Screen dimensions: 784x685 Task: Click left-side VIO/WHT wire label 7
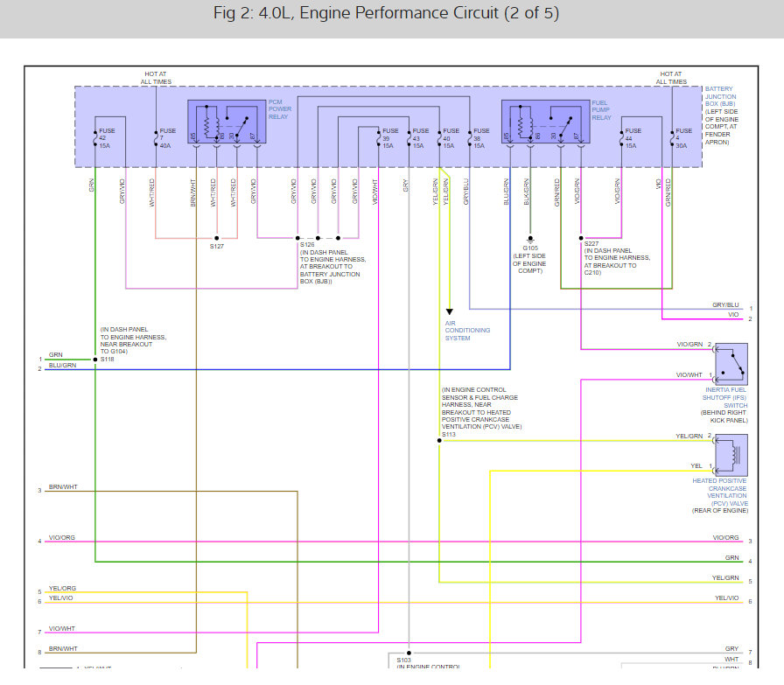coord(62,628)
